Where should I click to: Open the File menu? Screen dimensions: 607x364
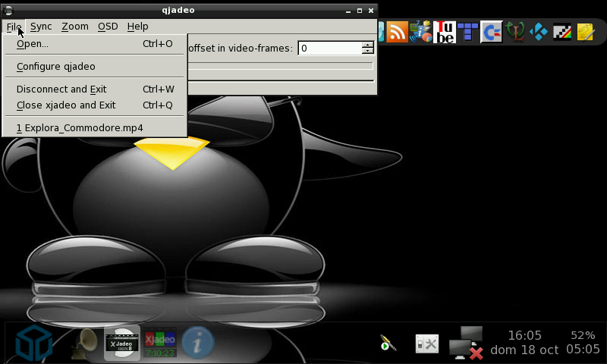tap(14, 27)
